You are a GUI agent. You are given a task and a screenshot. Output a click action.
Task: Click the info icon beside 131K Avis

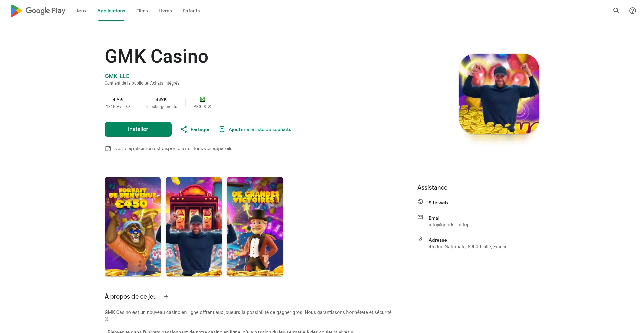click(128, 106)
